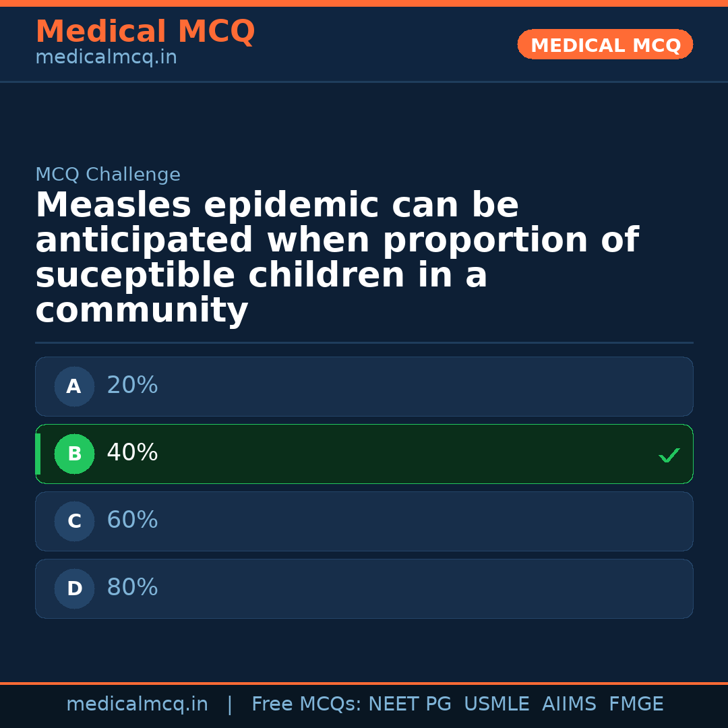This screenshot has width=728, height=728.
Task: Click the green checkmark on option B
Action: pos(669,456)
